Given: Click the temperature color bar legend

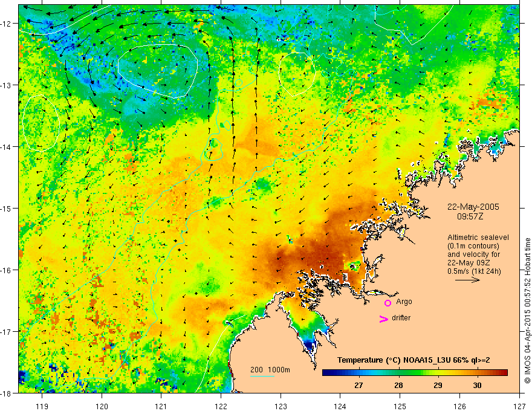Looking at the screenshot, I should (415, 372).
